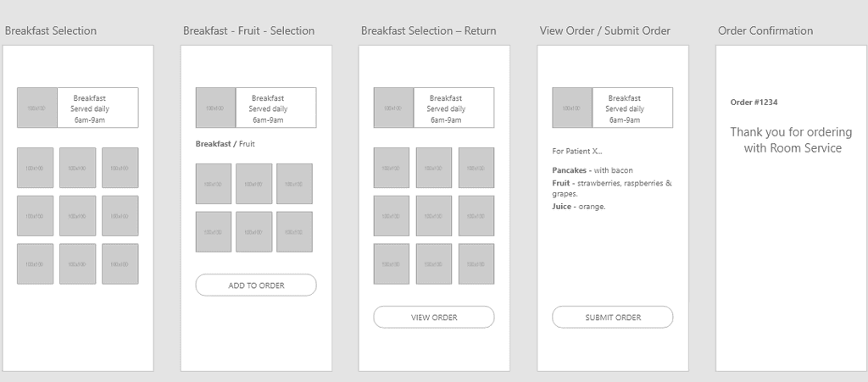Click the Juice orange order line

(579, 206)
